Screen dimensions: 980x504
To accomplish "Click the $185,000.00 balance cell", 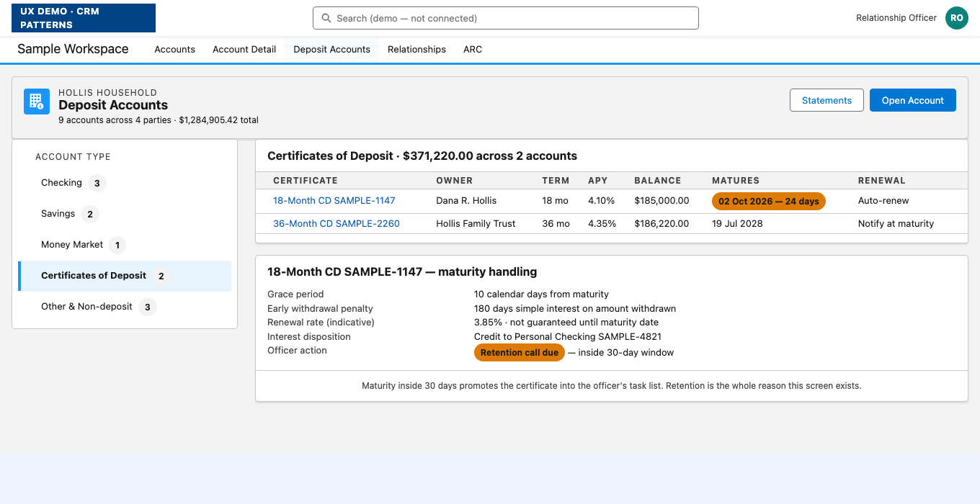I will [x=661, y=201].
